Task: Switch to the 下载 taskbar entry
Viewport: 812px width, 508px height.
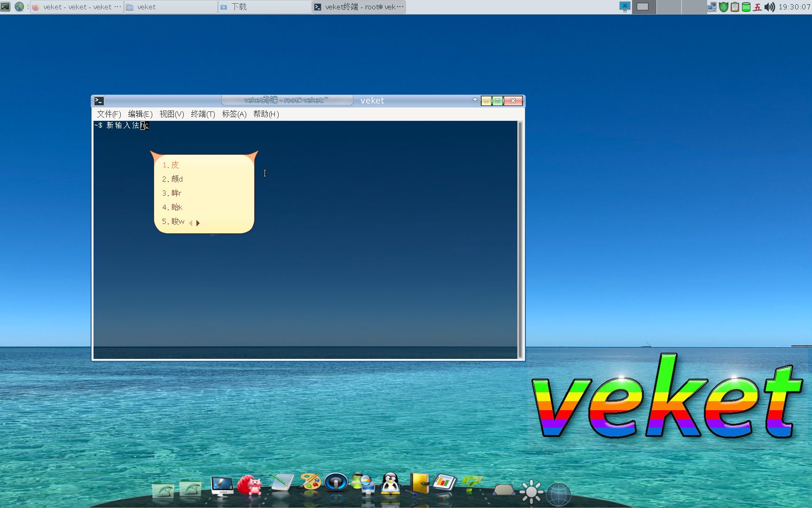Action: click(265, 7)
